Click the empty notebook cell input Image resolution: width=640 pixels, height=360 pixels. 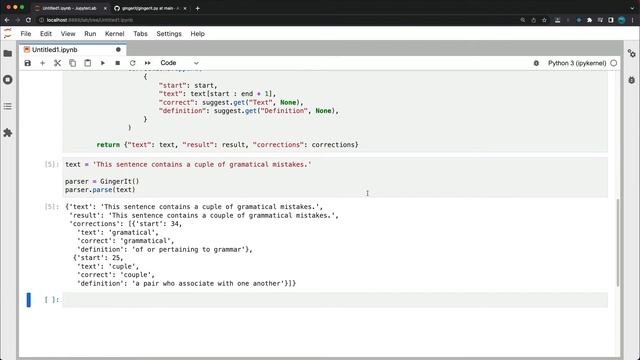pyautogui.click(x=335, y=300)
